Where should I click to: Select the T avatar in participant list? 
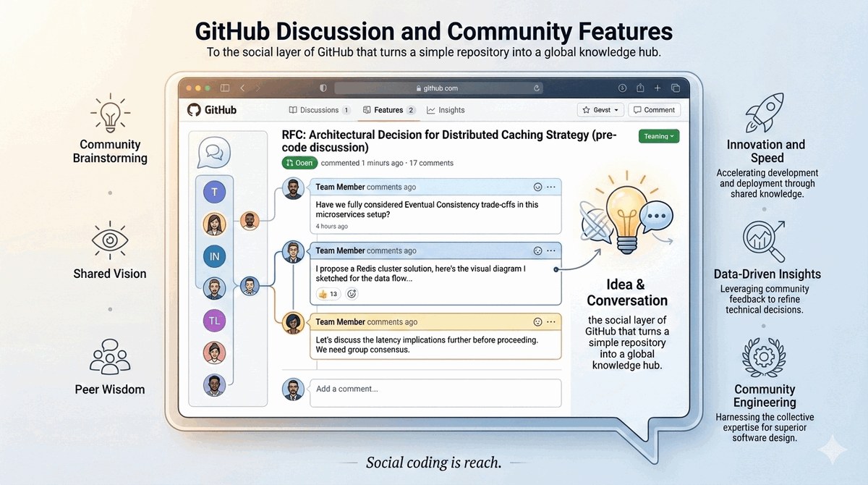[214, 193]
